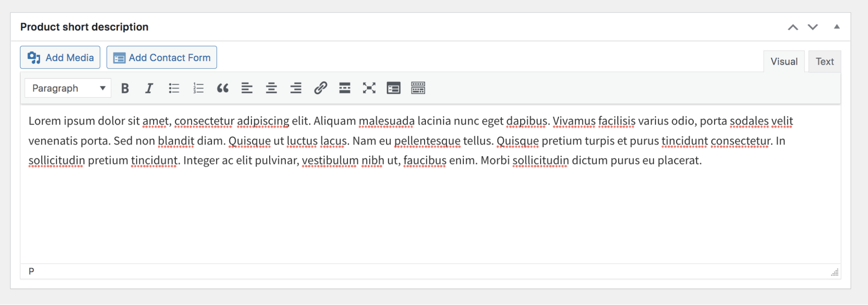The width and height of the screenshot is (868, 305).
Task: Apply blockquote formatting
Action: [x=223, y=89]
